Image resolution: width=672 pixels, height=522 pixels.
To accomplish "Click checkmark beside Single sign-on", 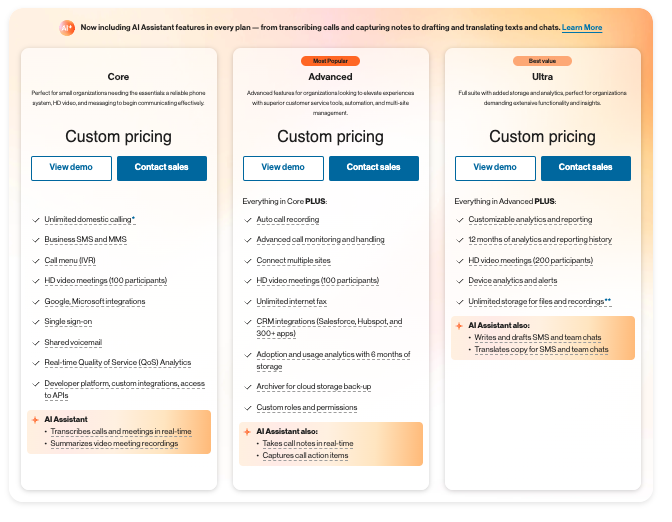I will 36,321.
